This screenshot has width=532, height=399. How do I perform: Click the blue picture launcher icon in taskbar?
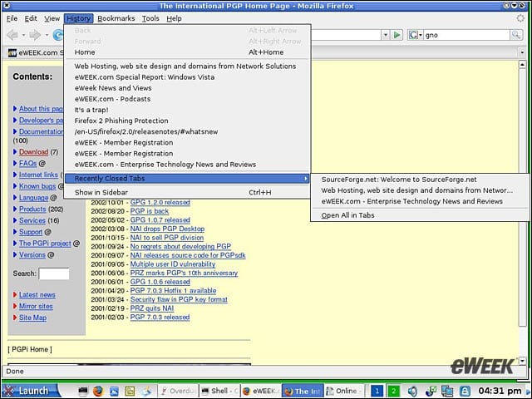pos(114,391)
